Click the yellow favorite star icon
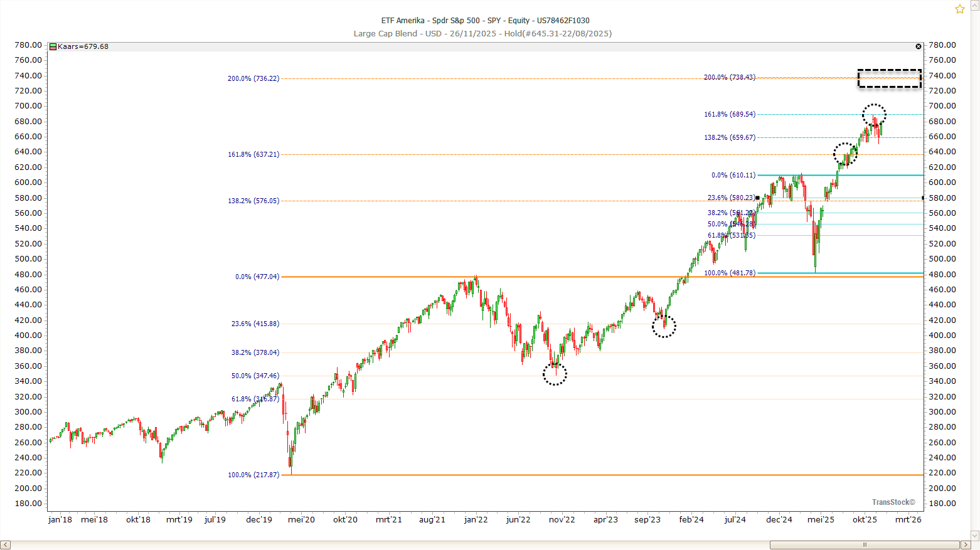 pyautogui.click(x=959, y=9)
